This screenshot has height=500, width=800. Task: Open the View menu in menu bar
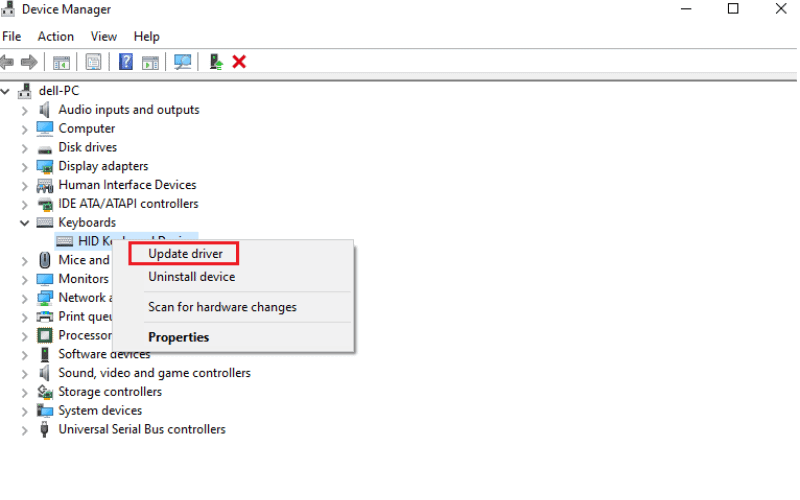pyautogui.click(x=104, y=37)
